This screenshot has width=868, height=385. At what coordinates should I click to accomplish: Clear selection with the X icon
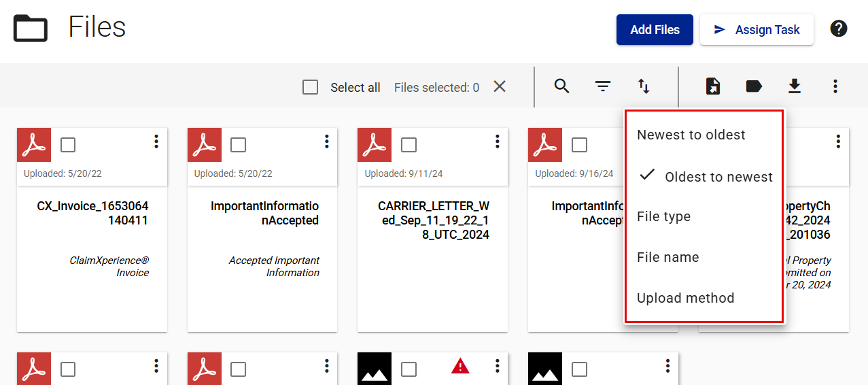(500, 86)
